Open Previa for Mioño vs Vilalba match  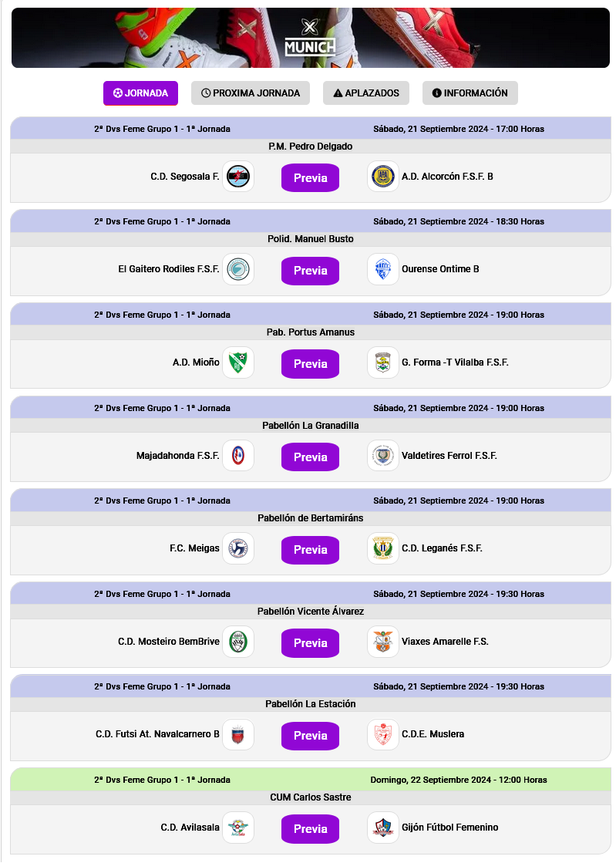click(310, 364)
